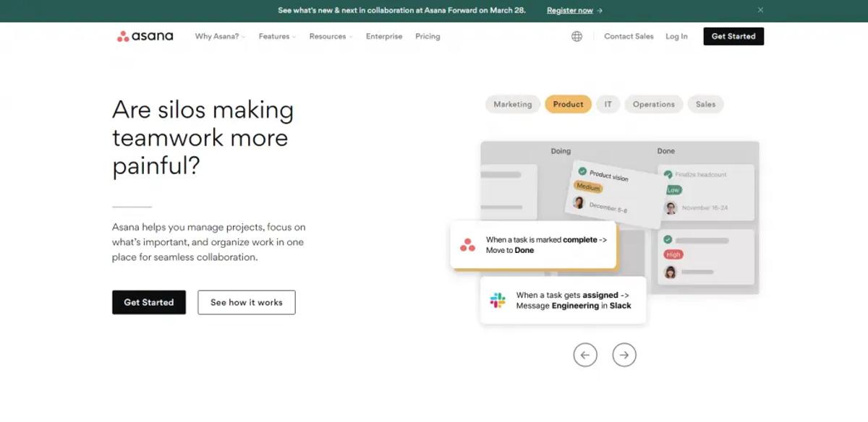Click Get Started below the headline
This screenshot has width=868, height=422.
[149, 302]
